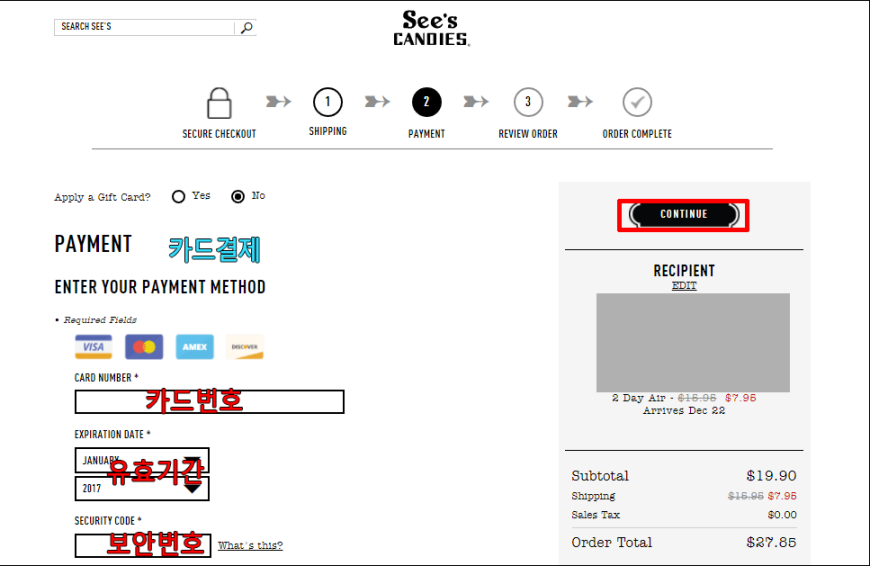The image size is (870, 566).
Task: Open step 3 Review Order circle
Action: (x=528, y=102)
